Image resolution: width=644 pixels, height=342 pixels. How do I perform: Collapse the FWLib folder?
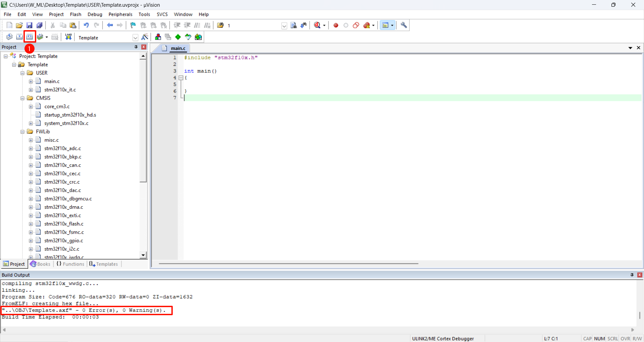coord(22,132)
